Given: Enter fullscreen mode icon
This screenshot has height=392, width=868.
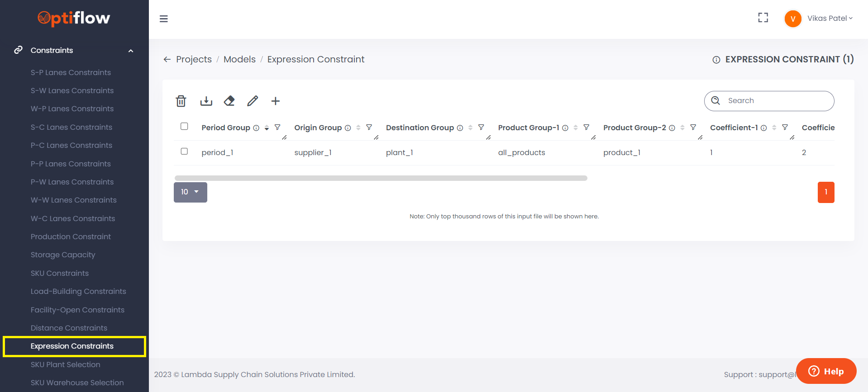Looking at the screenshot, I should (x=763, y=18).
